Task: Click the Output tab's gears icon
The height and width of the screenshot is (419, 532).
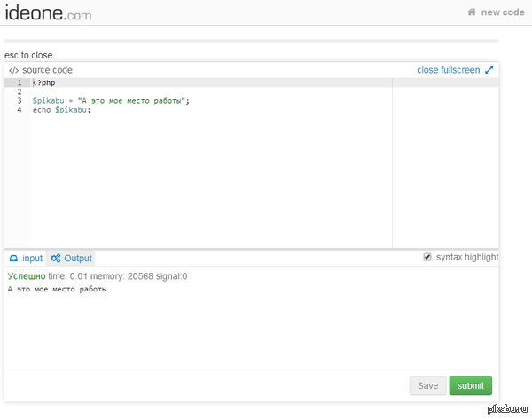Action: (x=55, y=259)
